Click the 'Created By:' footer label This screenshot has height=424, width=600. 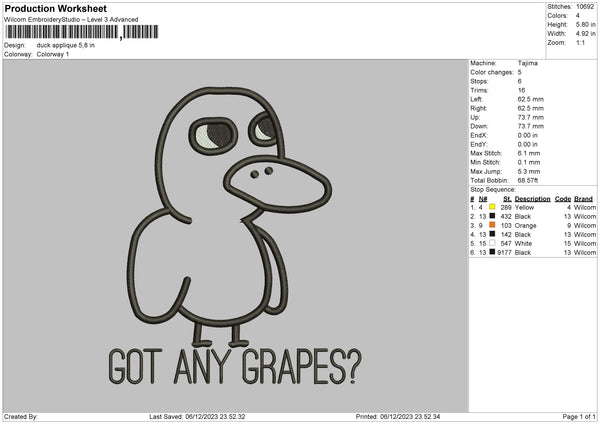point(21,416)
